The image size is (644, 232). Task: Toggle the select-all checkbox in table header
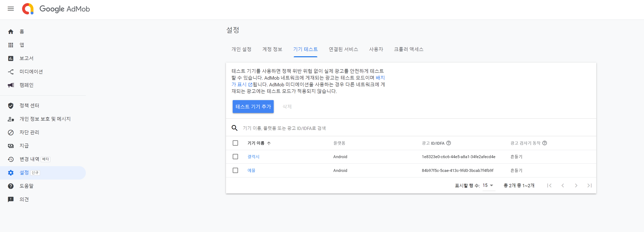tap(235, 143)
